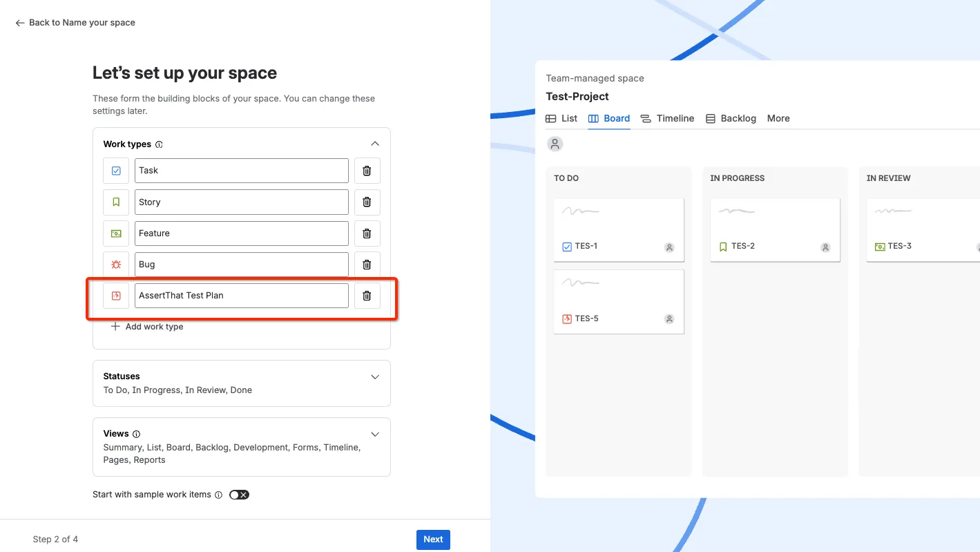Switch to the Timeline tab
This screenshot has width=980, height=552.
pyautogui.click(x=667, y=118)
